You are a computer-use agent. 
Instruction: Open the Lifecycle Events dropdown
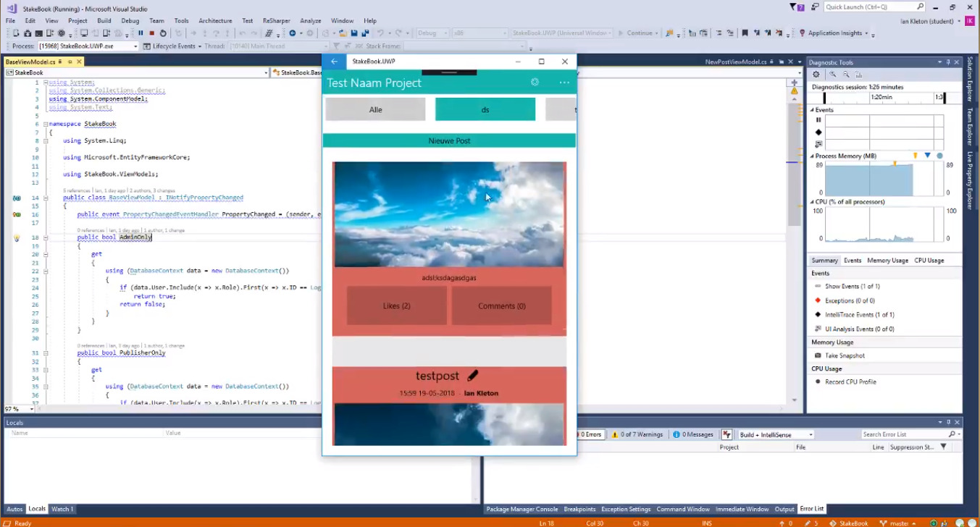click(200, 46)
